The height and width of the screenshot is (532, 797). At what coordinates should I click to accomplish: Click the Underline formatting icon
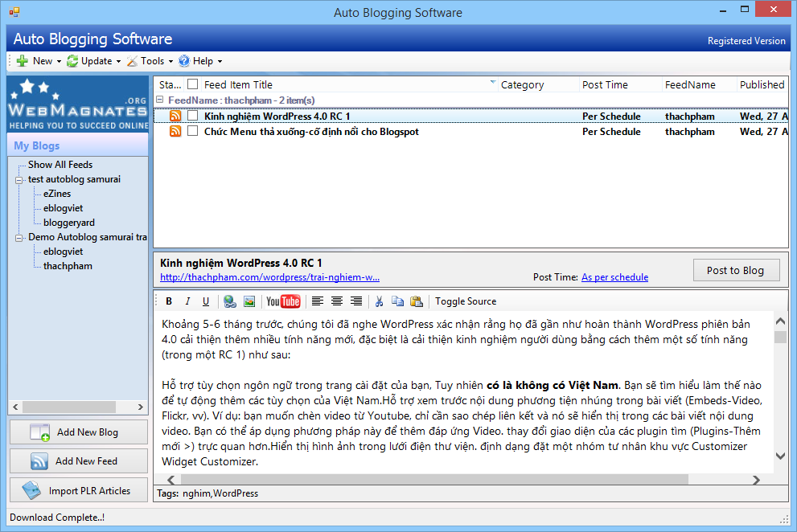206,301
